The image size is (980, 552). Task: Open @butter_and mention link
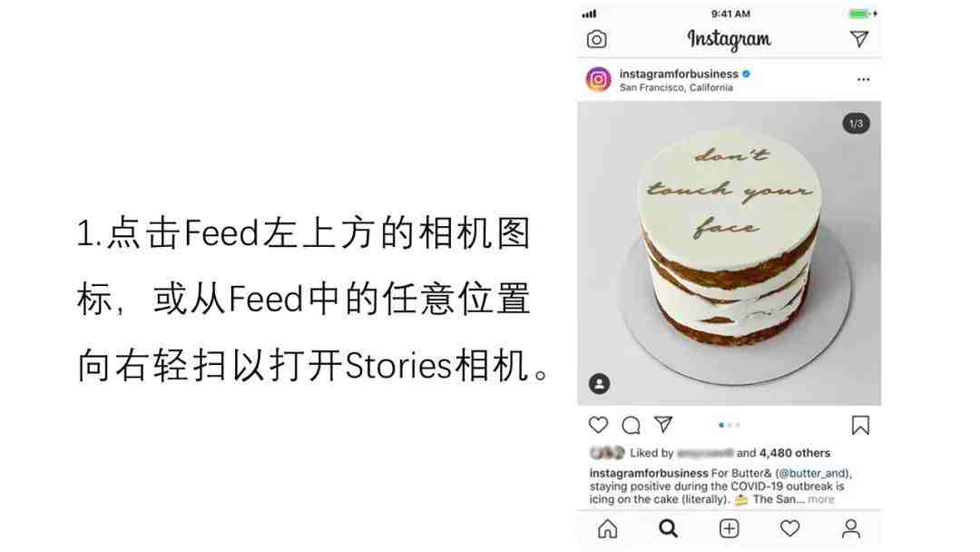(x=812, y=473)
